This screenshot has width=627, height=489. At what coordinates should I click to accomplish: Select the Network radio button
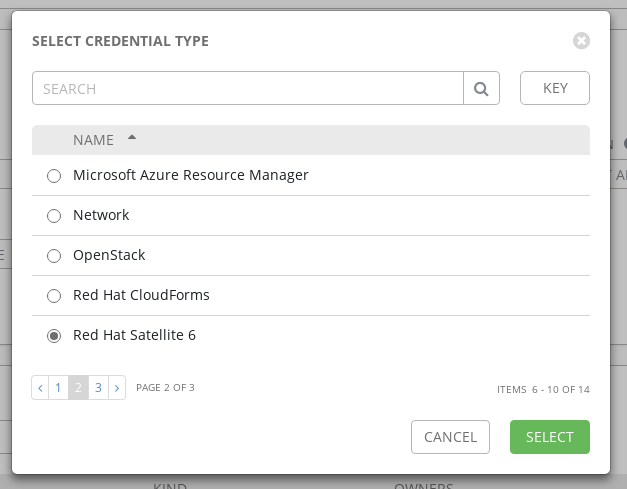(x=54, y=216)
